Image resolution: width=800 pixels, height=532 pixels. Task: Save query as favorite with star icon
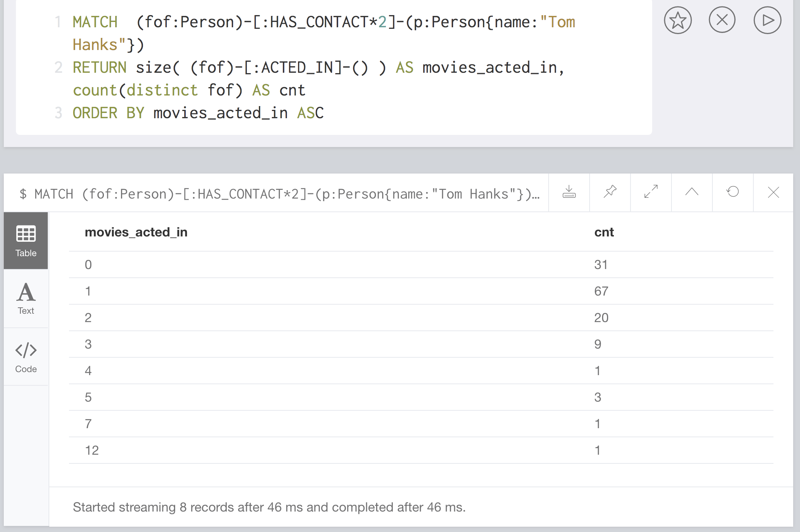coord(678,20)
